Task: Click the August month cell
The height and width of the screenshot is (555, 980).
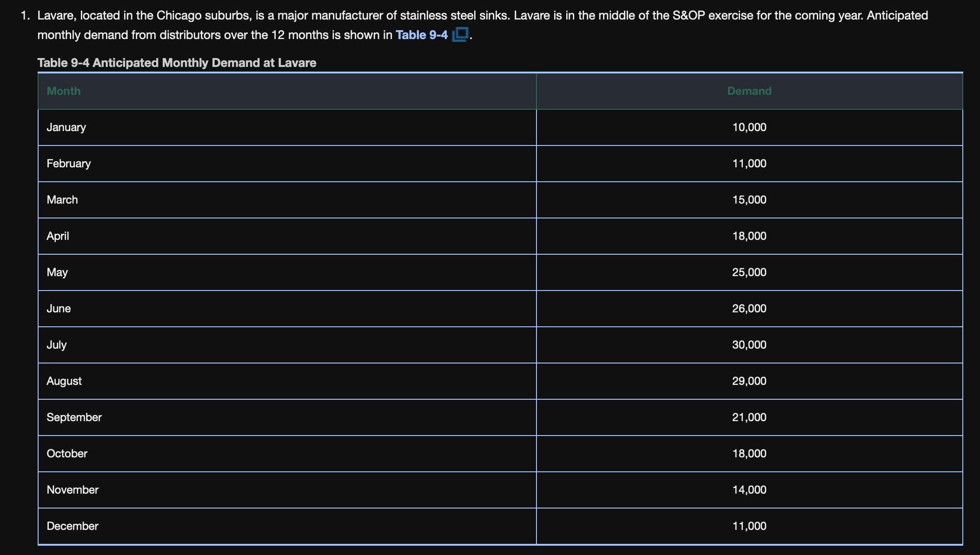Action: pos(64,381)
